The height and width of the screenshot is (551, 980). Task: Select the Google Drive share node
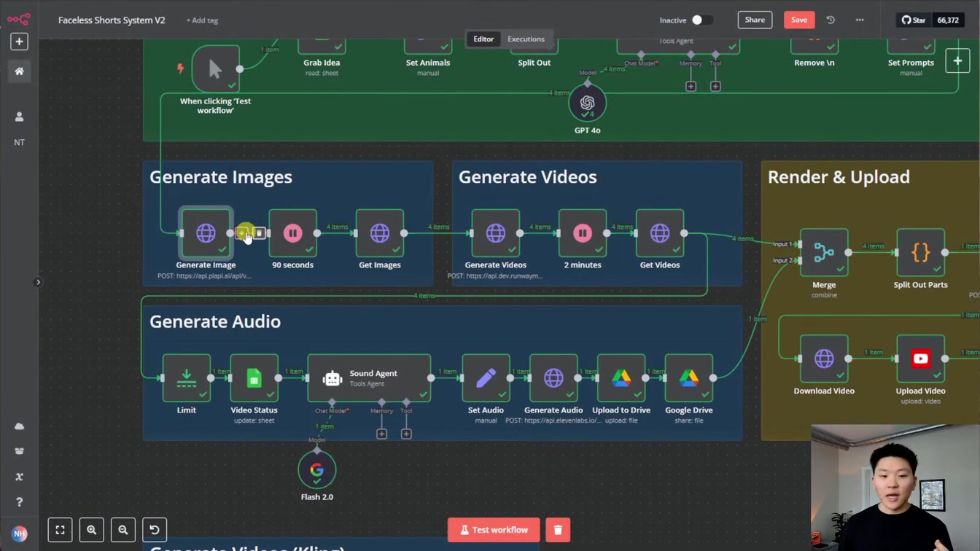tap(689, 378)
